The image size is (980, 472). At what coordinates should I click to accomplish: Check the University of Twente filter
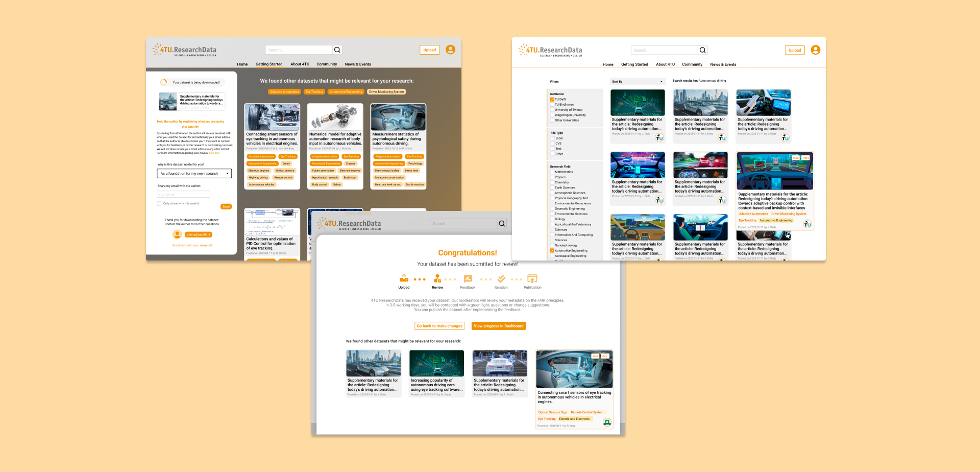tap(552, 110)
